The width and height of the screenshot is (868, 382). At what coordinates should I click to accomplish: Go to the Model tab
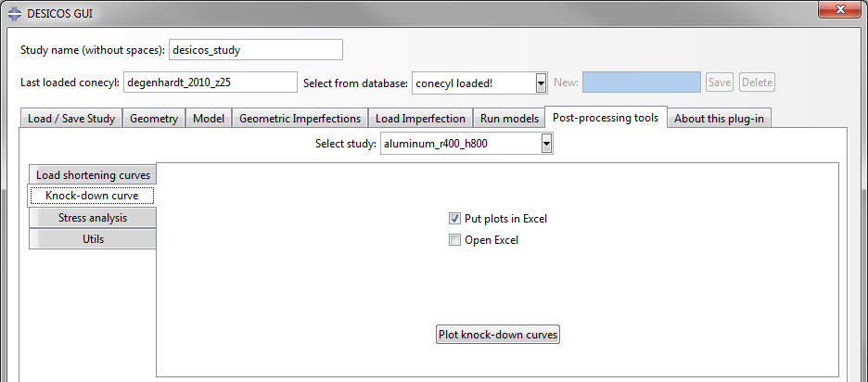coord(208,119)
